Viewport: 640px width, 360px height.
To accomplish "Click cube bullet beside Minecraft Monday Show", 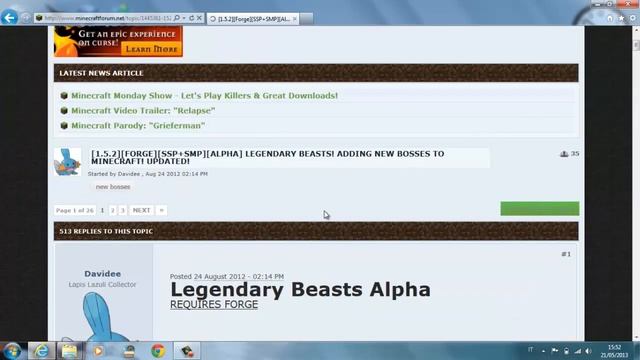I will [64, 96].
